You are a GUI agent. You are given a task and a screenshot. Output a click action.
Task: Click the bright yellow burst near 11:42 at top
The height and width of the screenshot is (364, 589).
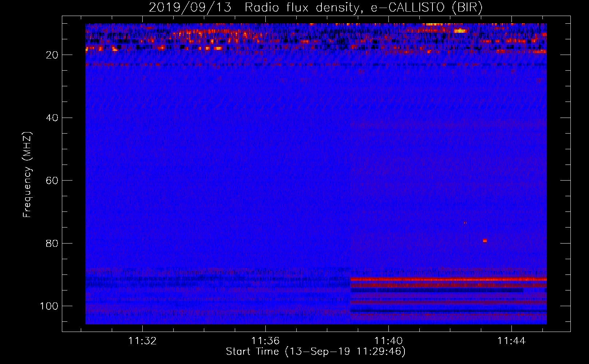tap(460, 31)
